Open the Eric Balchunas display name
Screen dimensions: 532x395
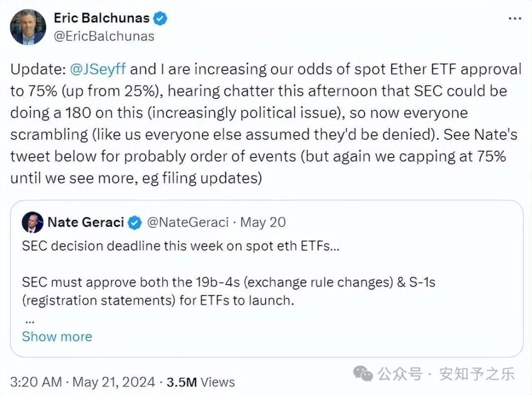101,19
